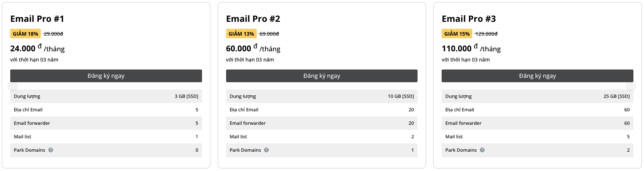
Task: Click Đăng ký ngay for Email Pro #1
Action: (x=106, y=76)
